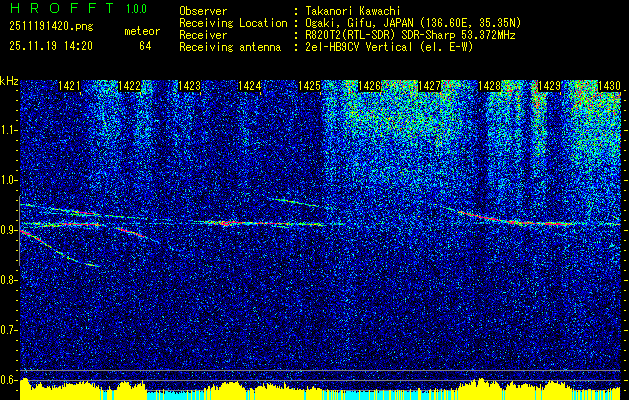
Task: Click time marker 1428
Action: tap(489, 86)
